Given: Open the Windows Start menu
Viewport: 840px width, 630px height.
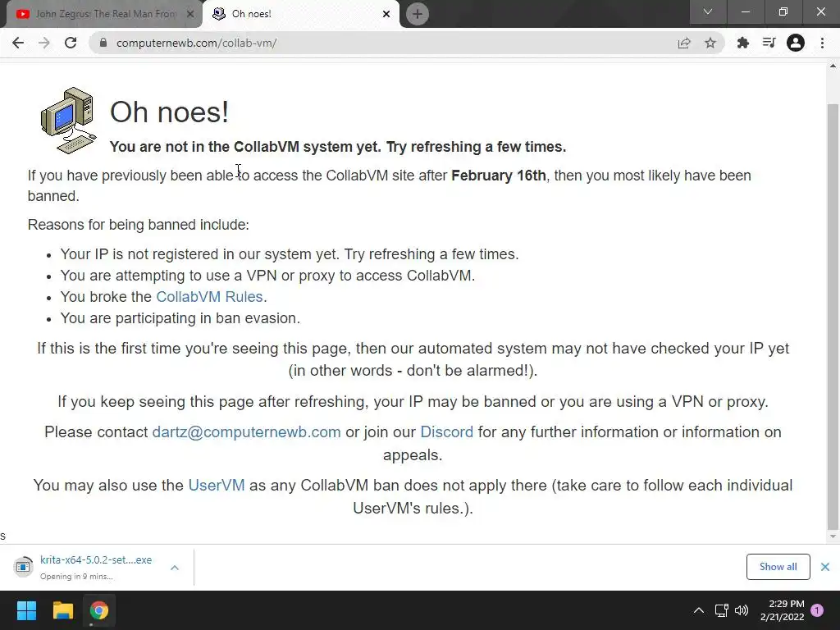Looking at the screenshot, I should click(x=26, y=610).
